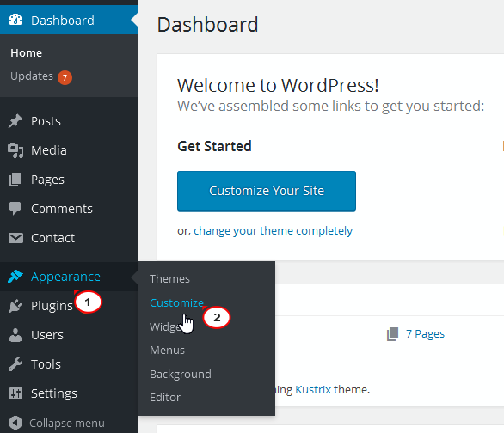The image size is (504, 433).
Task: Open the Users menu
Action: pyautogui.click(x=47, y=335)
